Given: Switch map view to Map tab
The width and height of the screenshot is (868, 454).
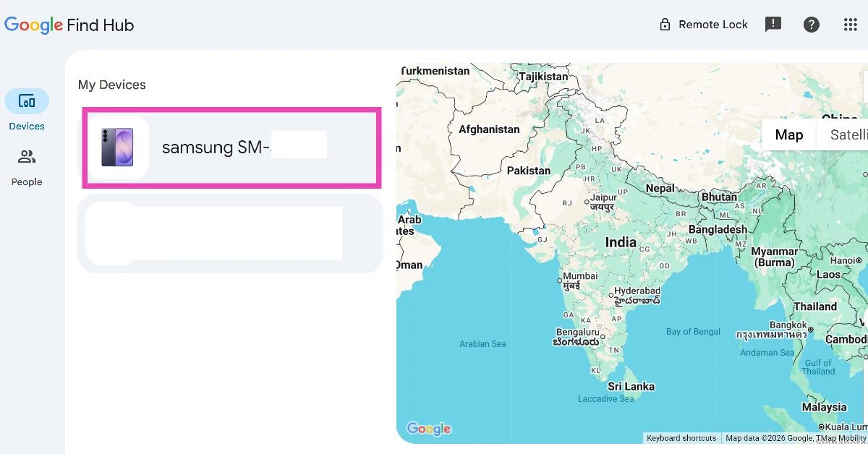Looking at the screenshot, I should pyautogui.click(x=789, y=134).
